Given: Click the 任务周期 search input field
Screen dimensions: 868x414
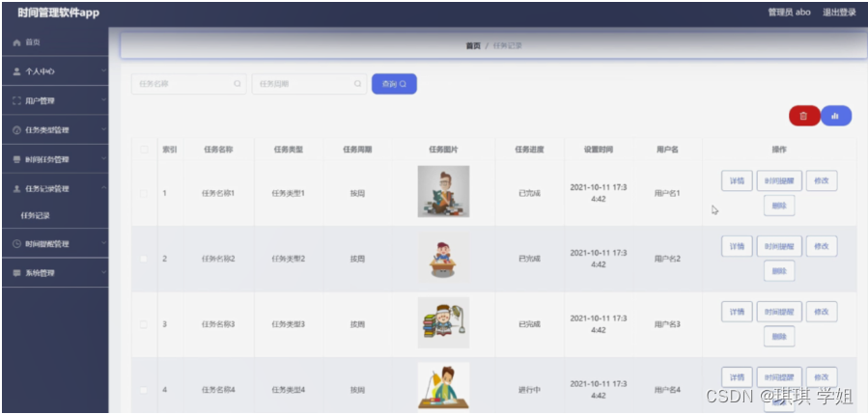Looking at the screenshot, I should pos(309,84).
